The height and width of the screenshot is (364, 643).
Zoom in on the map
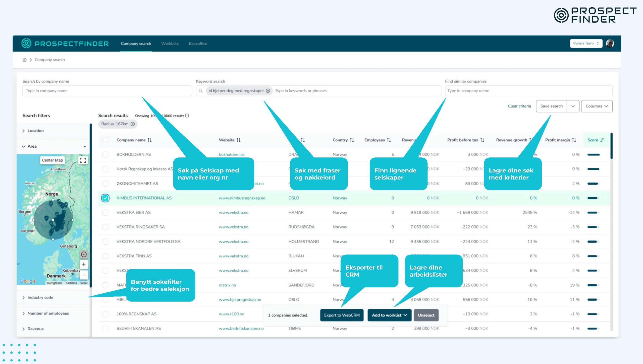(84, 264)
